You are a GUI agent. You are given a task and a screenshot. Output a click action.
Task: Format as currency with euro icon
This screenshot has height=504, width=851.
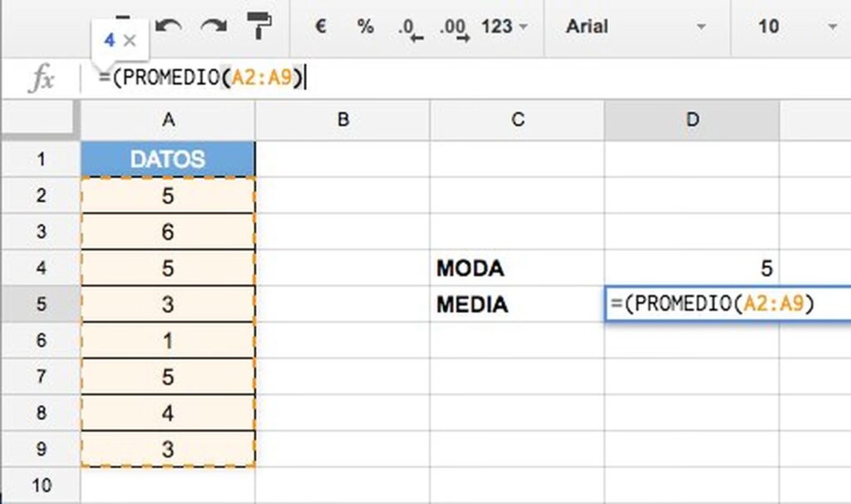(320, 27)
